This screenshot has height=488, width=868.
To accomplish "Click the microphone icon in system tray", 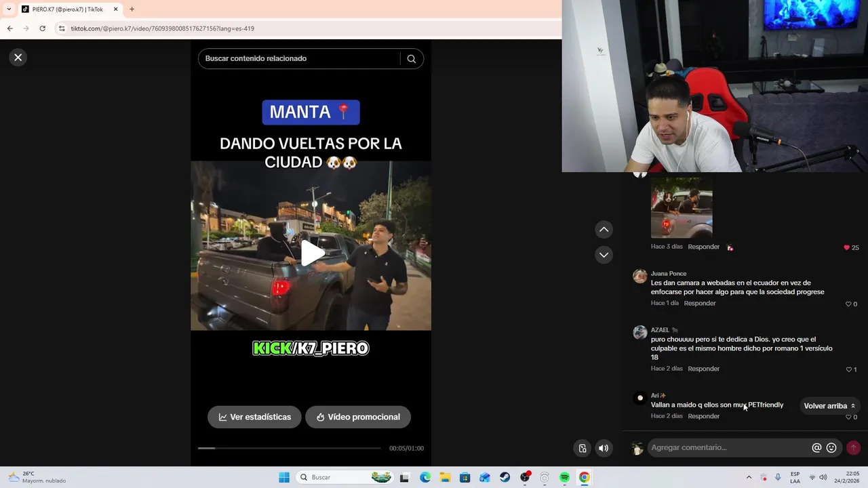I will click(x=778, y=477).
